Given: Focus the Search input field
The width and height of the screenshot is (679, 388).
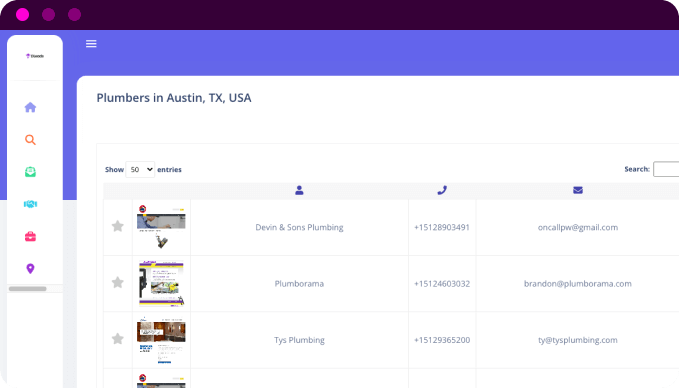Looking at the screenshot, I should click(666, 169).
